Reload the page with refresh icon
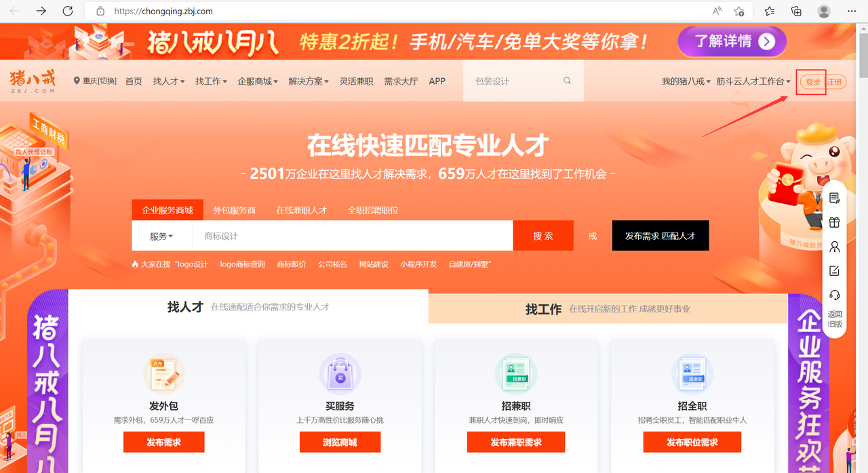This screenshot has width=868, height=473. (68, 11)
